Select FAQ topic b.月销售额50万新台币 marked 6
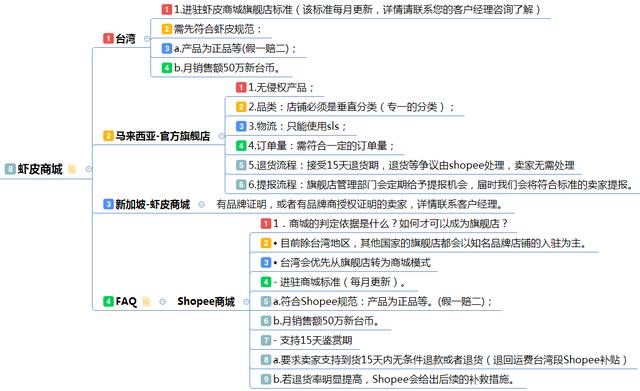This screenshot has height=391, width=640. (x=326, y=321)
